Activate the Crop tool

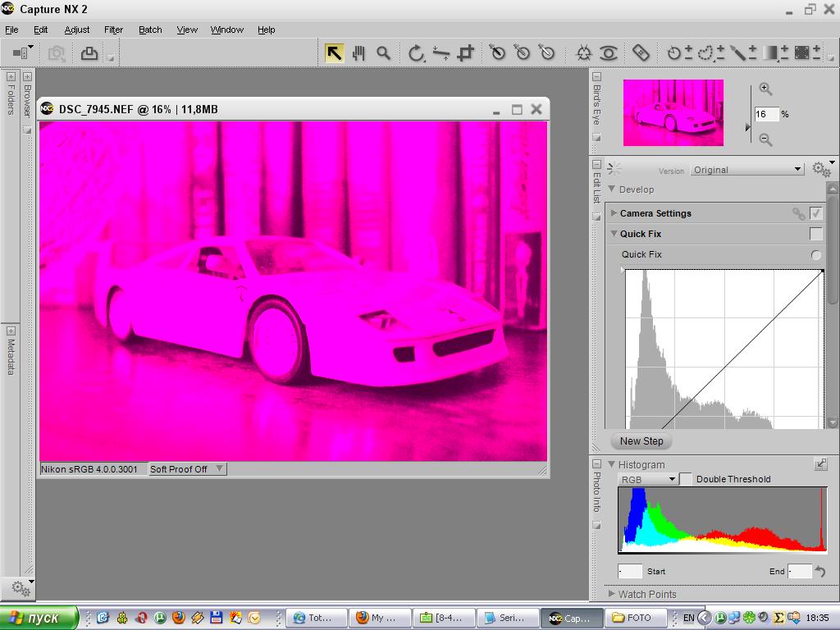pyautogui.click(x=466, y=53)
